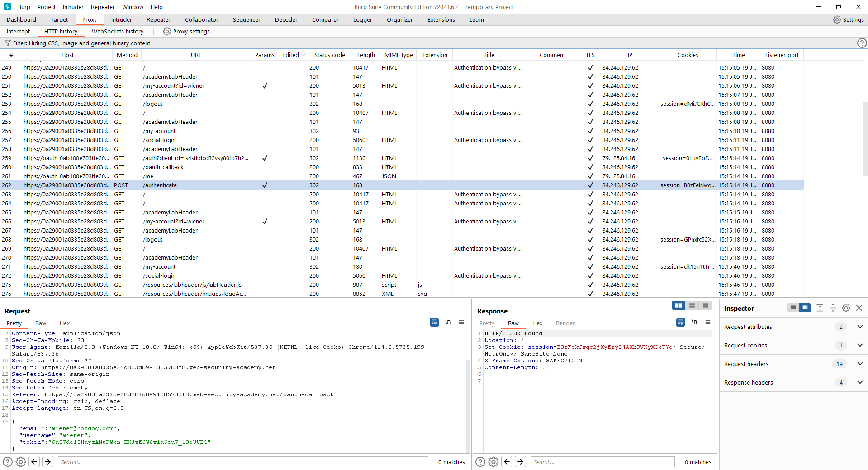The width and height of the screenshot is (868, 470).
Task: Switch to WebSockets history tab
Action: coord(117,32)
